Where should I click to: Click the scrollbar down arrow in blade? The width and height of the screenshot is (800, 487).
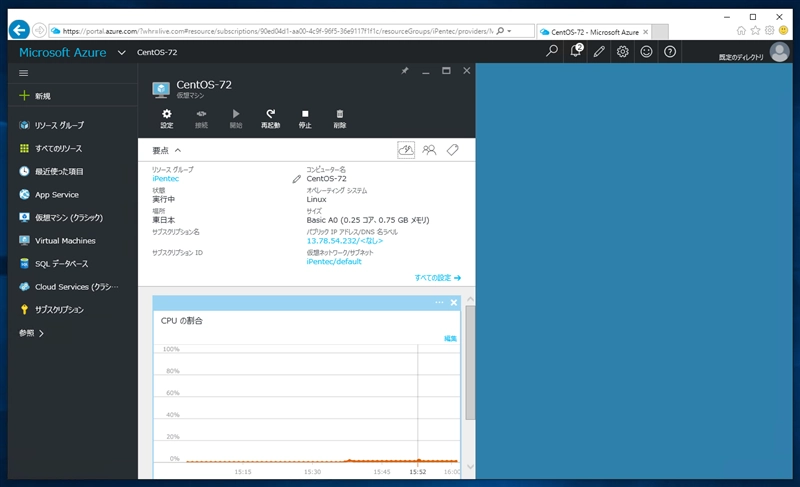[x=470, y=466]
